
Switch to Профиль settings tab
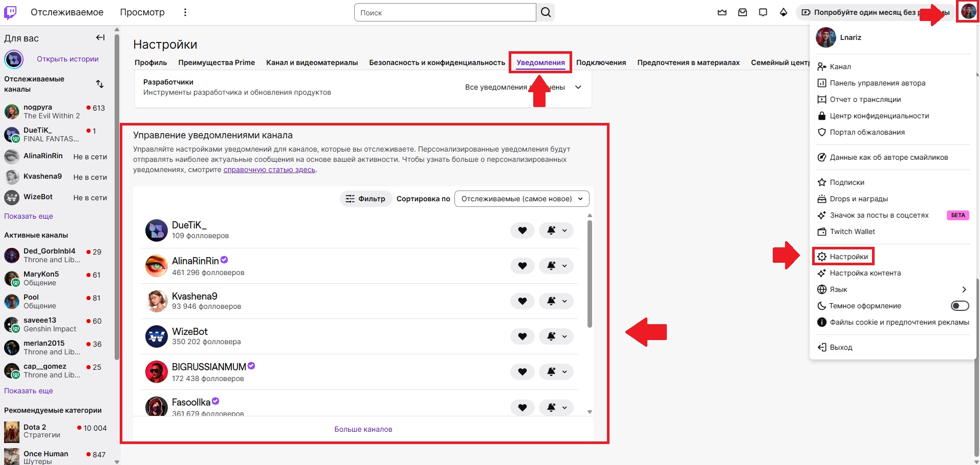(150, 62)
